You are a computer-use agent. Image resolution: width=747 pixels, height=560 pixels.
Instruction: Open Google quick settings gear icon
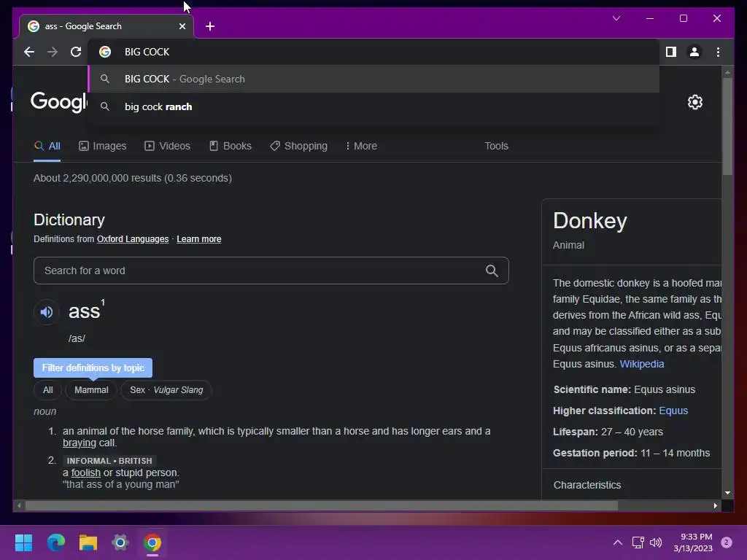[695, 102]
